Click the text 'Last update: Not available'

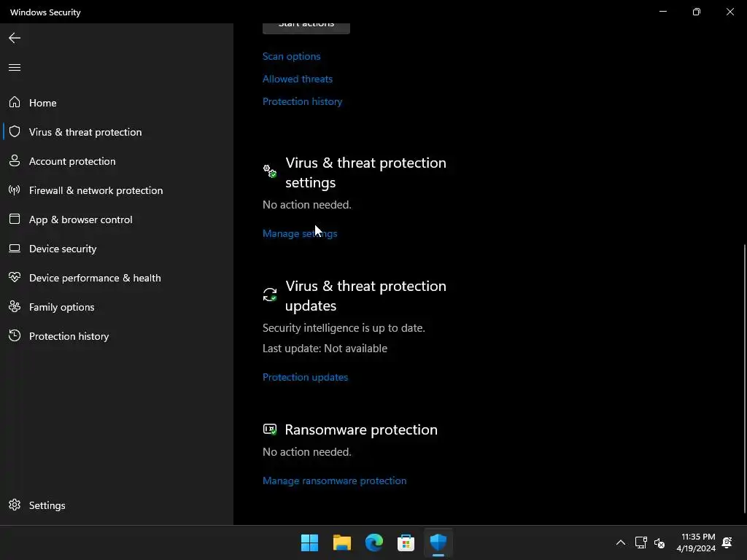point(325,348)
